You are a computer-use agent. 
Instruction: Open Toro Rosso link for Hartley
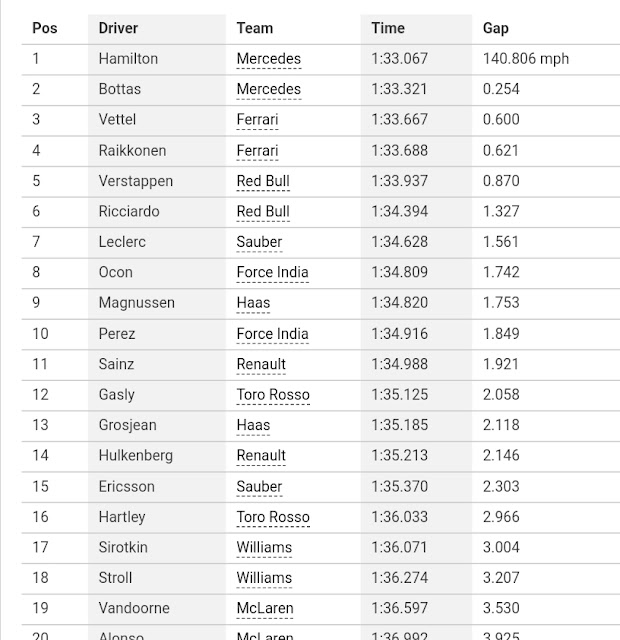[273, 517]
